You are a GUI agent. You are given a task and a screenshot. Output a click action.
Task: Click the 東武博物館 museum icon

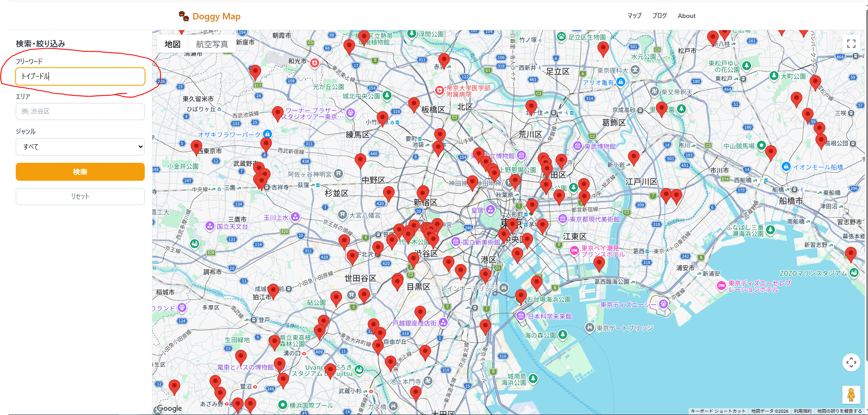[x=578, y=146]
